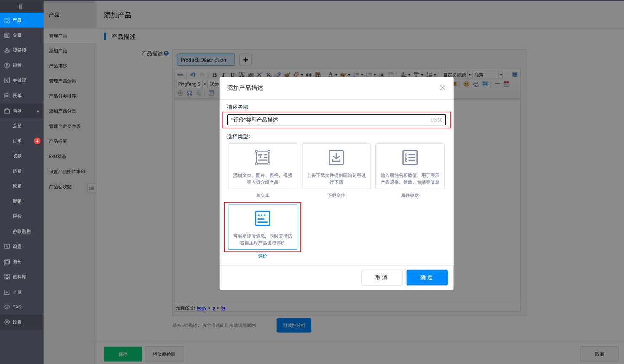This screenshot has width=624, height=364.
Task: Click the help icon beside 产品描述
Action: click(x=166, y=53)
